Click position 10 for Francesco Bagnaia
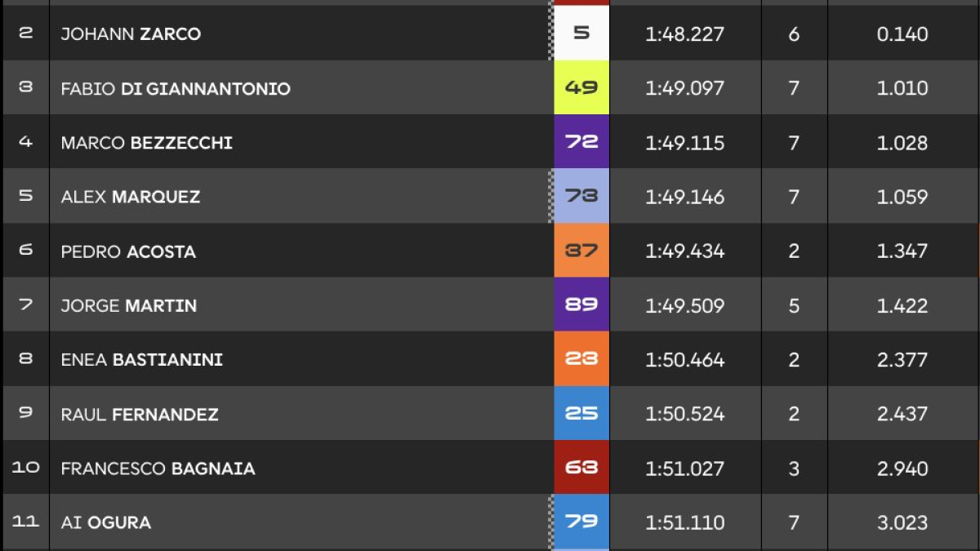Screen dimensions: 980x551 [x=25, y=468]
